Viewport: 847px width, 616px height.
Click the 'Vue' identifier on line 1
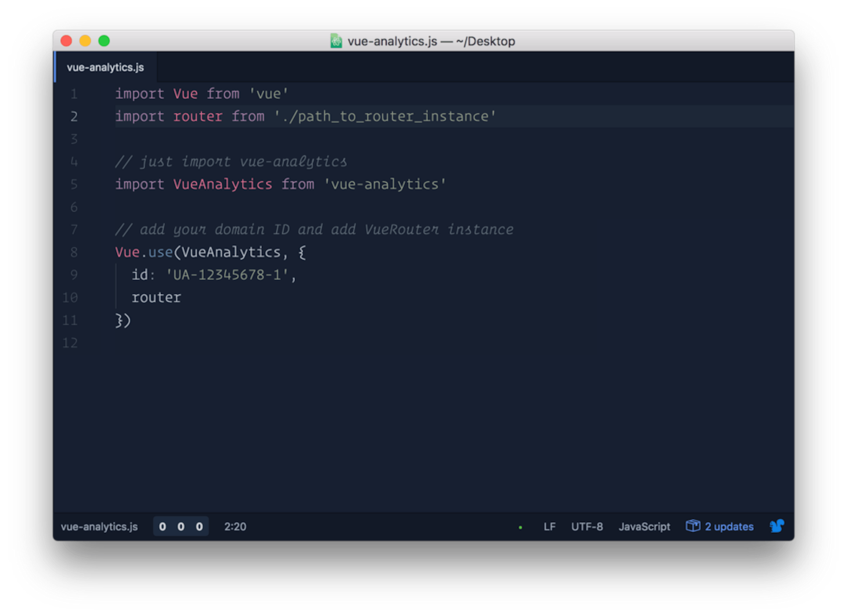pos(185,94)
